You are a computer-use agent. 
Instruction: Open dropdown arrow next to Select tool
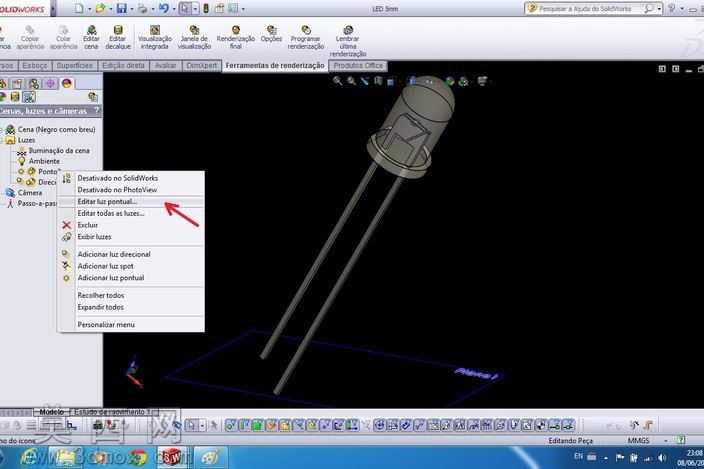click(195, 9)
